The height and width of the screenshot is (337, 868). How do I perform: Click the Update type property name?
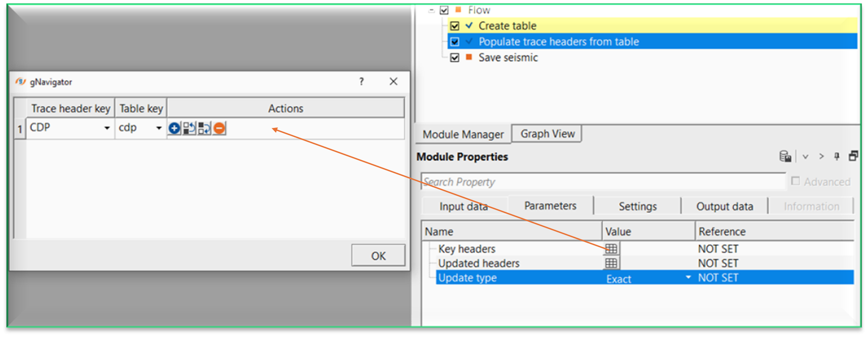point(467,277)
